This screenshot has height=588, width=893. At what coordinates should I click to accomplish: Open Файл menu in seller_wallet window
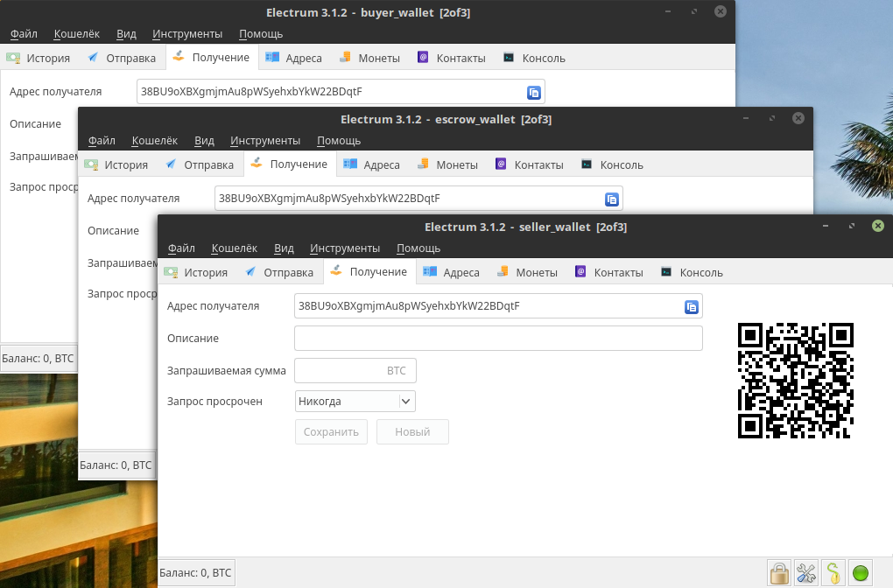(x=181, y=248)
